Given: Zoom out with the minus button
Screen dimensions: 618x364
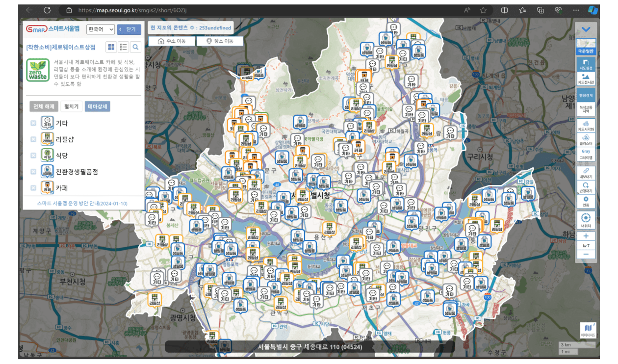Looking at the screenshot, I should pos(586,254).
